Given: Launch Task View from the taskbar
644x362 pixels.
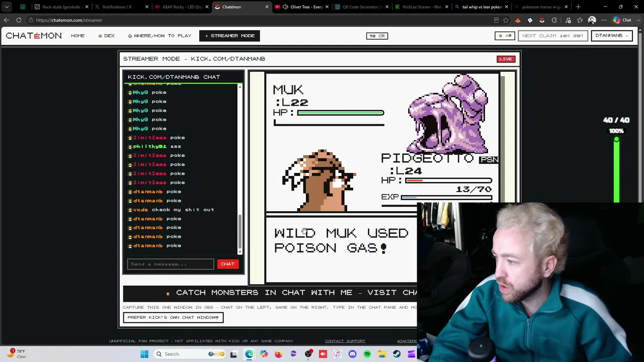Looking at the screenshot, I should [x=233, y=354].
